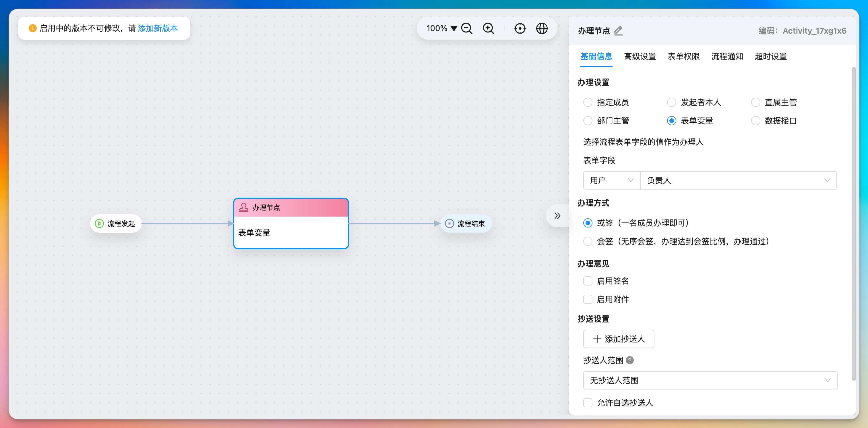Switch to the 流程通知 tab
The height and width of the screenshot is (428, 868).
coord(726,56)
